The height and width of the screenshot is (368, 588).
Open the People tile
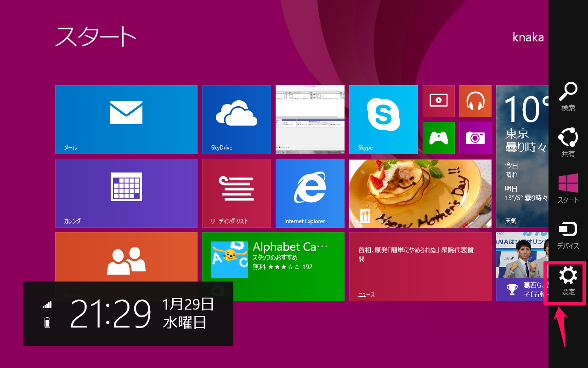126,257
